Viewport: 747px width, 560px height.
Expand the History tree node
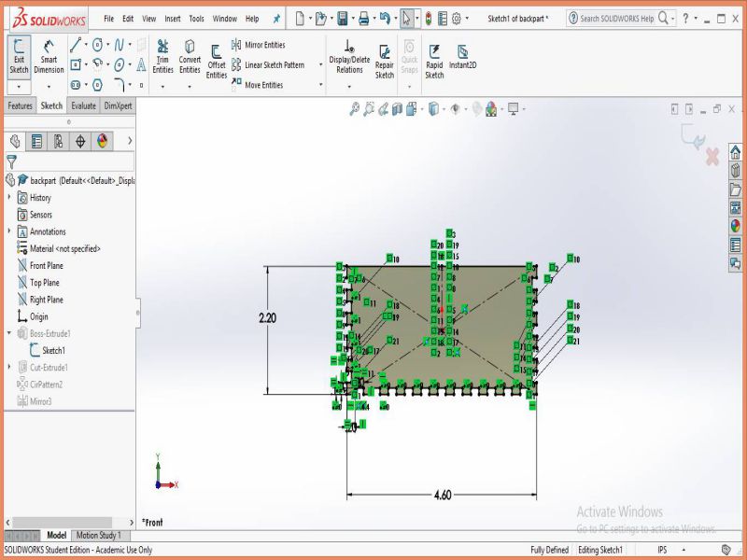pyautogui.click(x=8, y=197)
